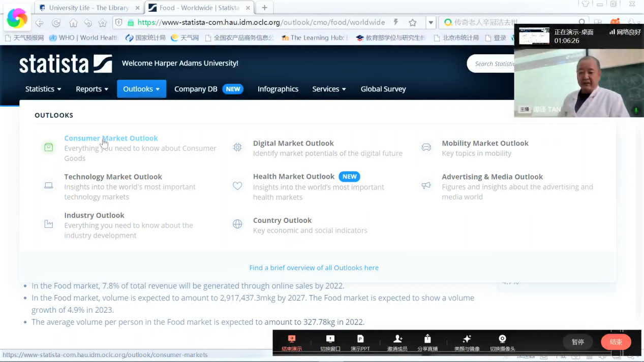Expand the Statistics dropdown menu
Screen dimensions: 644x362
pyautogui.click(x=43, y=89)
